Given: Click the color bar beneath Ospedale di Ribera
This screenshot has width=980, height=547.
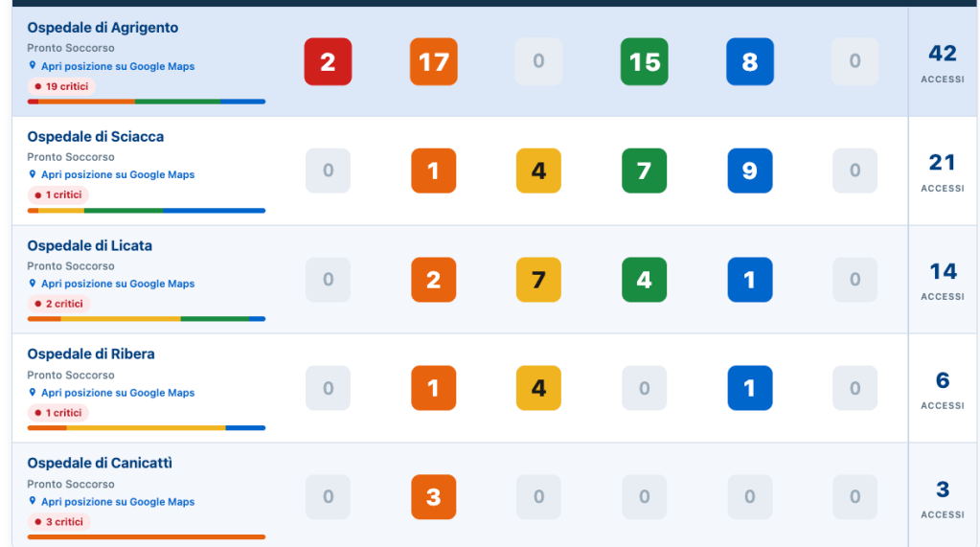Looking at the screenshot, I should pyautogui.click(x=147, y=428).
